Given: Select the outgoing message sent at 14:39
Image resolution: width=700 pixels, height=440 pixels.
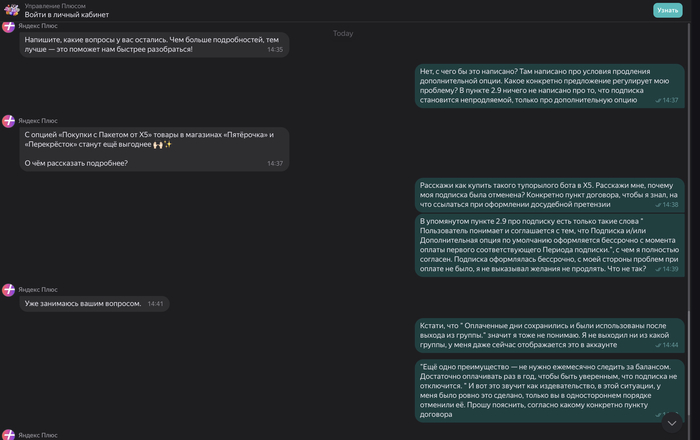Looking at the screenshot, I should [549, 244].
